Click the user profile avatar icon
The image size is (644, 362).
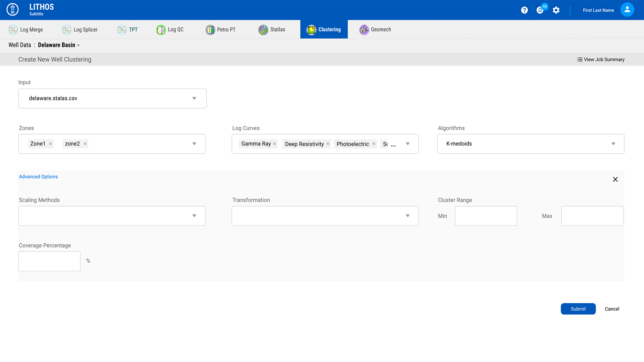click(627, 10)
